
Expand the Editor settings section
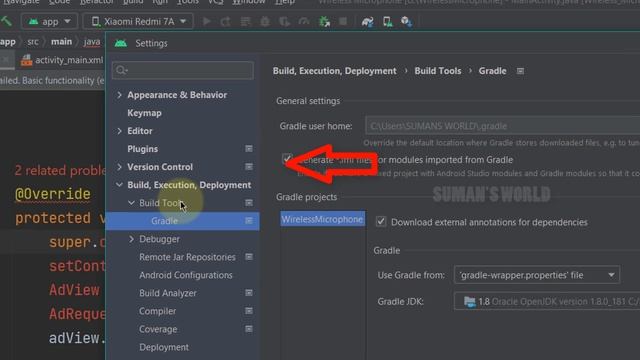click(x=119, y=131)
